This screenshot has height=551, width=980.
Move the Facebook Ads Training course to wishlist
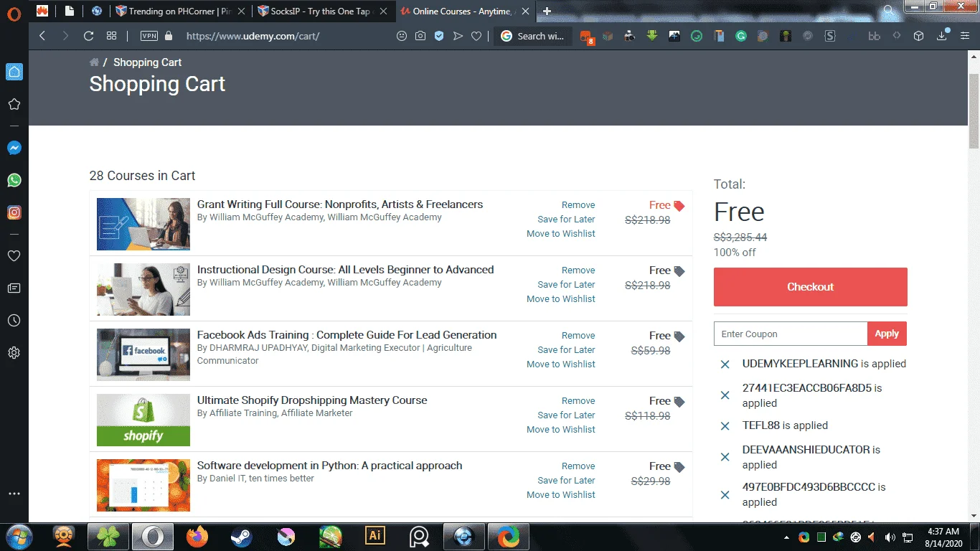pyautogui.click(x=561, y=364)
